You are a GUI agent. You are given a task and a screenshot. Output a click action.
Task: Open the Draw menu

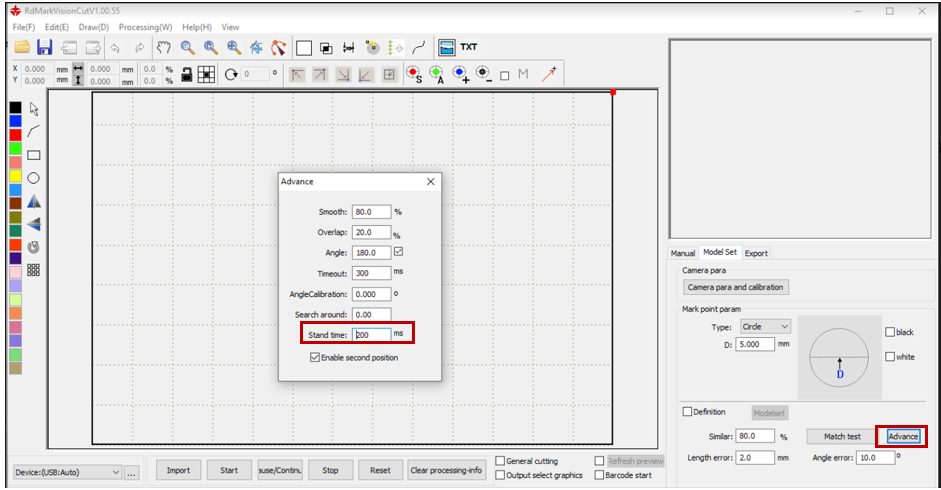pyautogui.click(x=94, y=27)
